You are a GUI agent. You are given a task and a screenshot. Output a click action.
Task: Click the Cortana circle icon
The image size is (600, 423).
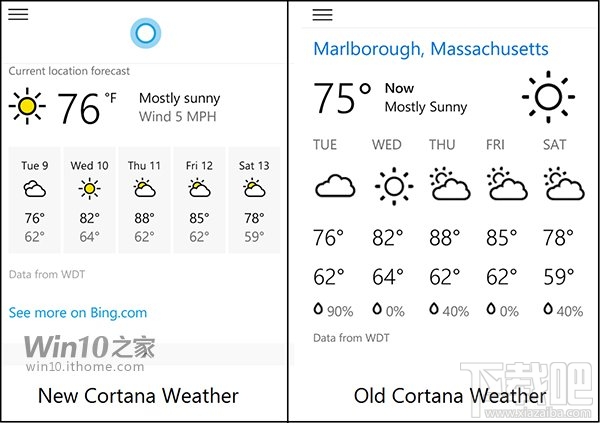(144, 34)
